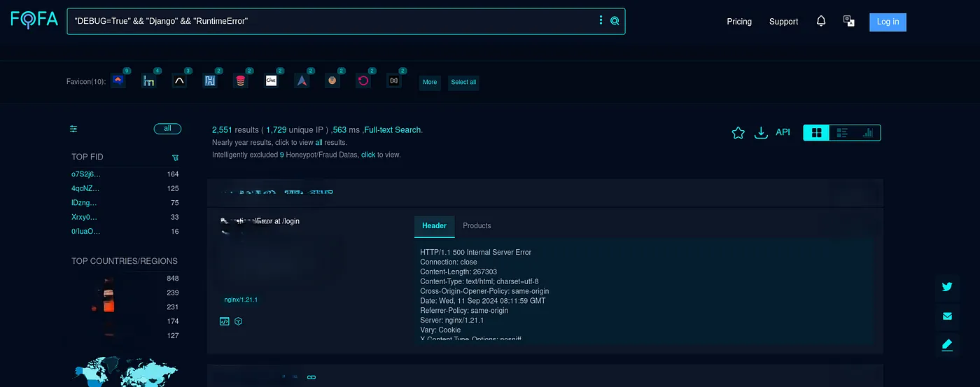This screenshot has height=387, width=980.
Task: Open the email contact icon
Action: (x=947, y=316)
